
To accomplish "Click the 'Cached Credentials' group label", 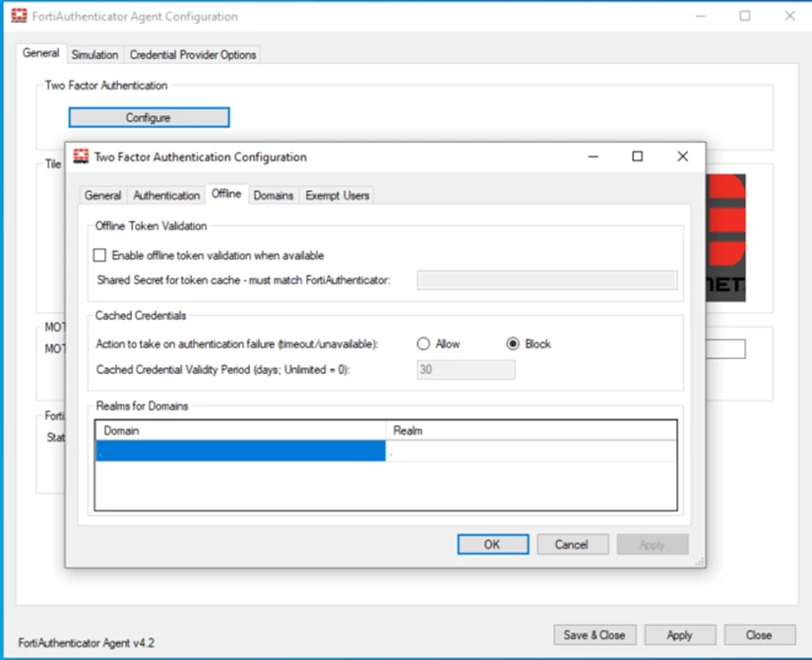I will (x=141, y=316).
